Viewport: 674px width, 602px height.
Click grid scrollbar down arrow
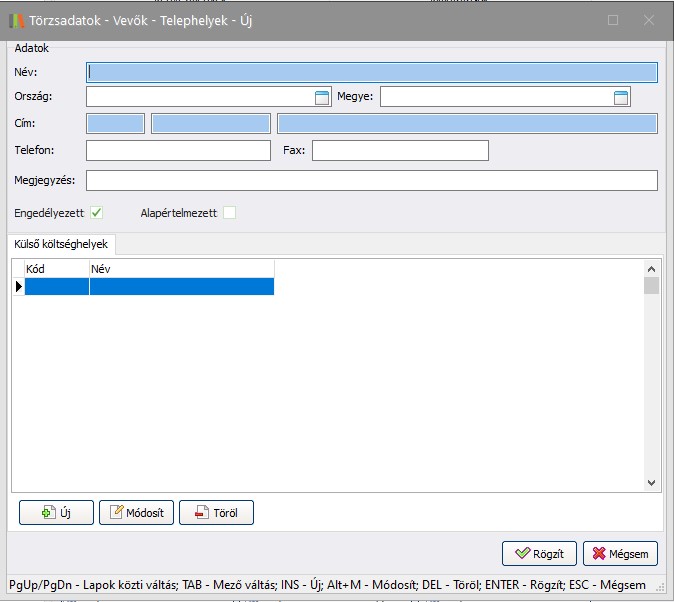coord(652,481)
